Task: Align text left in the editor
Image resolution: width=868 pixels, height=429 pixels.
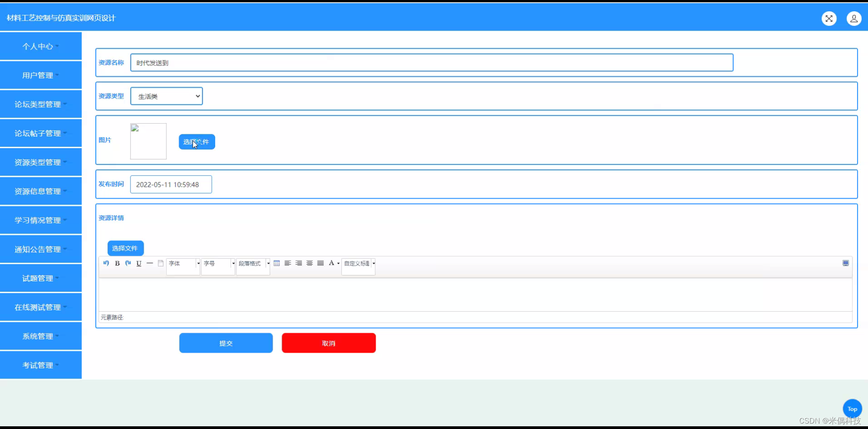Action: pos(288,263)
